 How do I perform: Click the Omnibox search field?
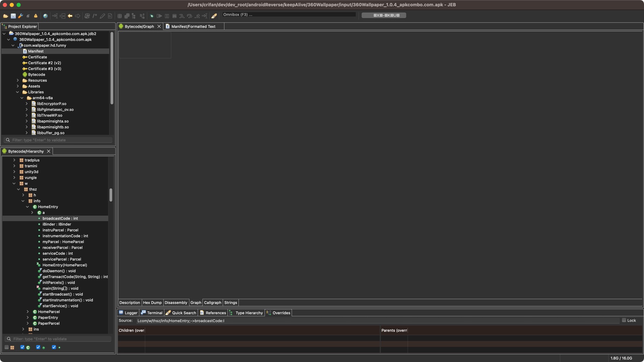289,15
